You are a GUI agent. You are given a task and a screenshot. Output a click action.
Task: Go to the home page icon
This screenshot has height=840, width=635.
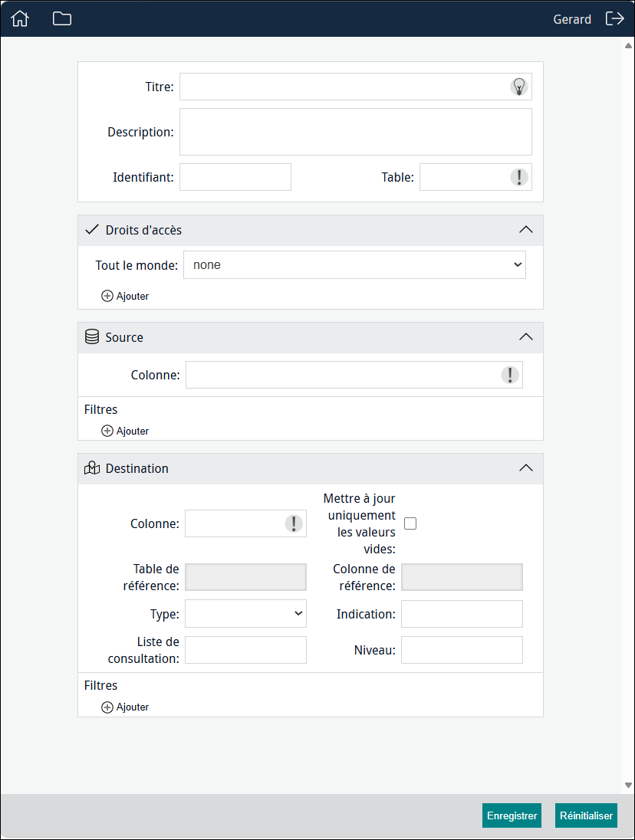20,18
